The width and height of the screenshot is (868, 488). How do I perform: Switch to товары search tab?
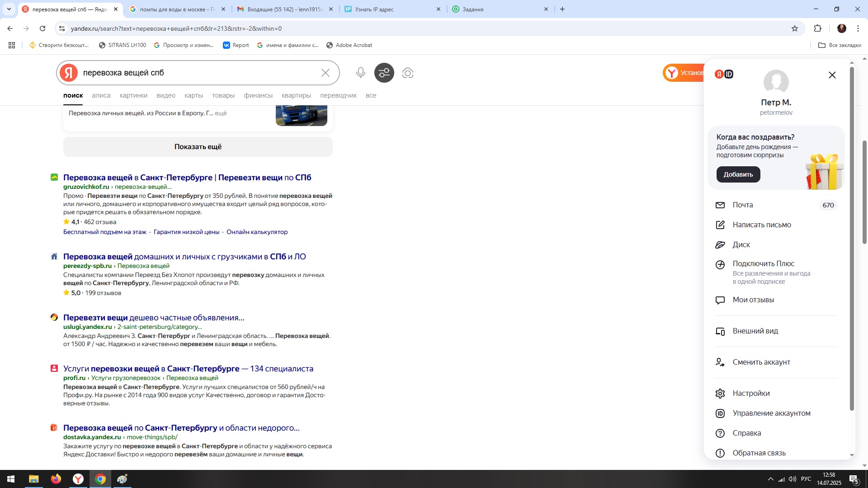tap(223, 95)
